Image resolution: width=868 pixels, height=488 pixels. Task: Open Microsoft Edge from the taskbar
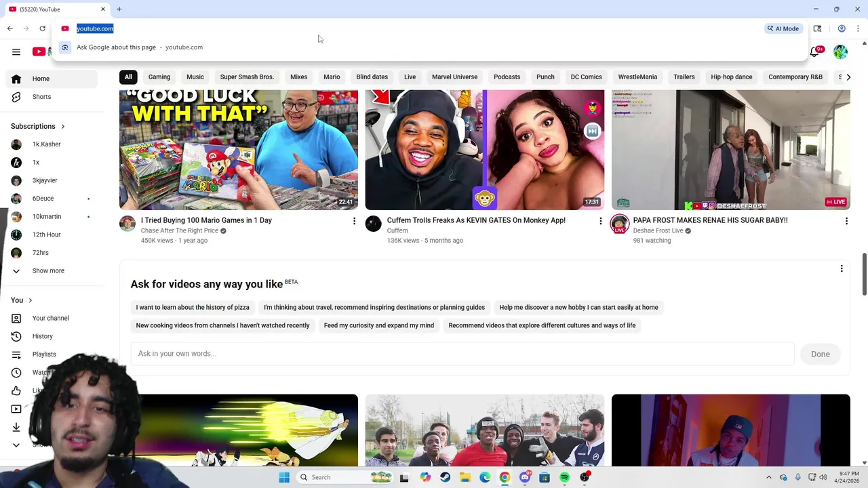pos(485,477)
